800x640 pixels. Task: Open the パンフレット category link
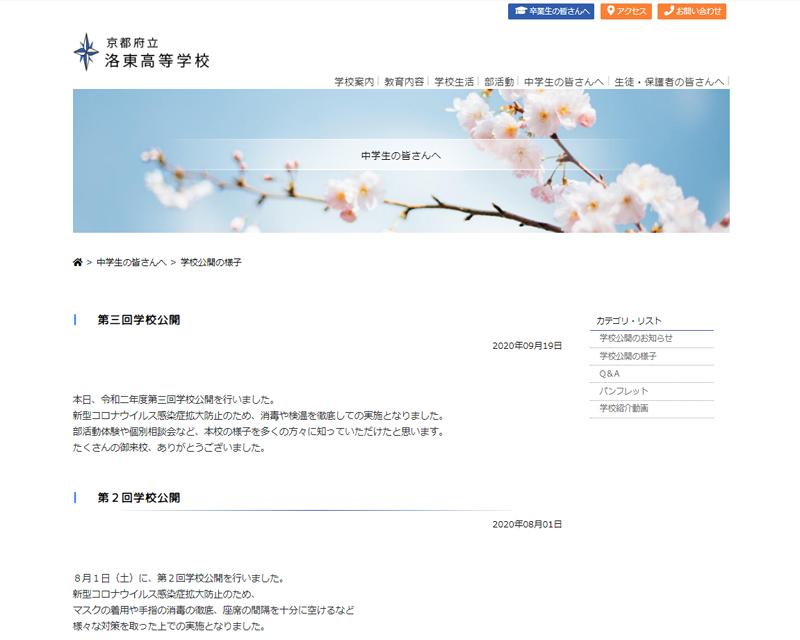point(624,391)
